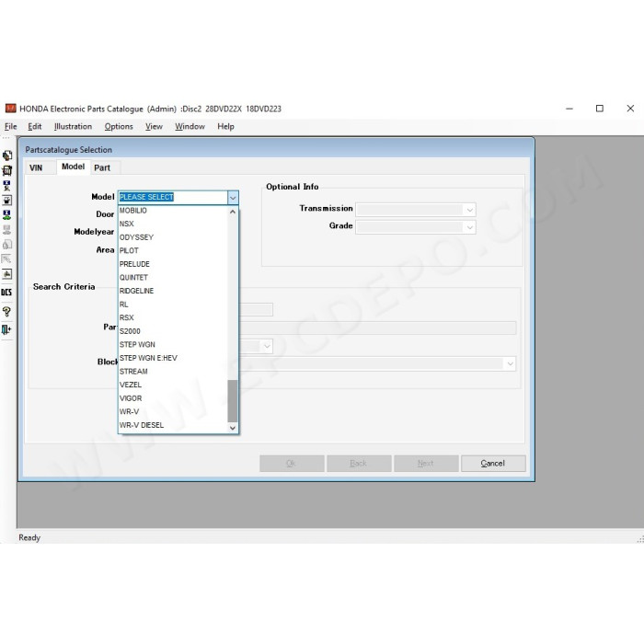Select STREAM from the model list
The height and width of the screenshot is (644, 644).
[173, 372]
